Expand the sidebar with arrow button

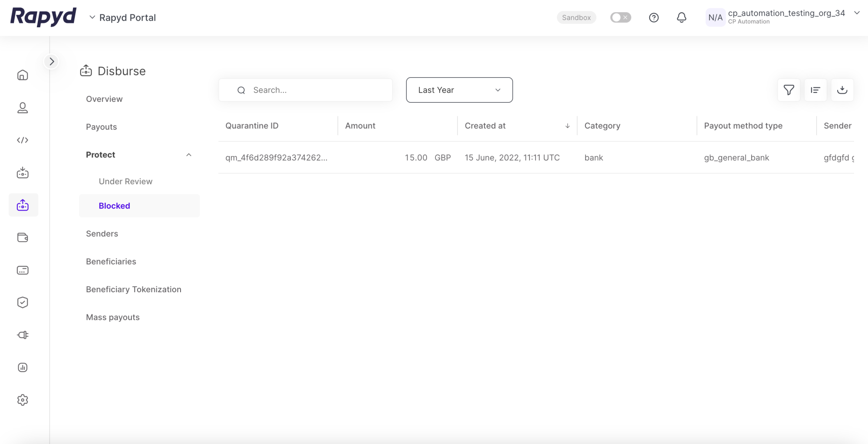pyautogui.click(x=52, y=62)
